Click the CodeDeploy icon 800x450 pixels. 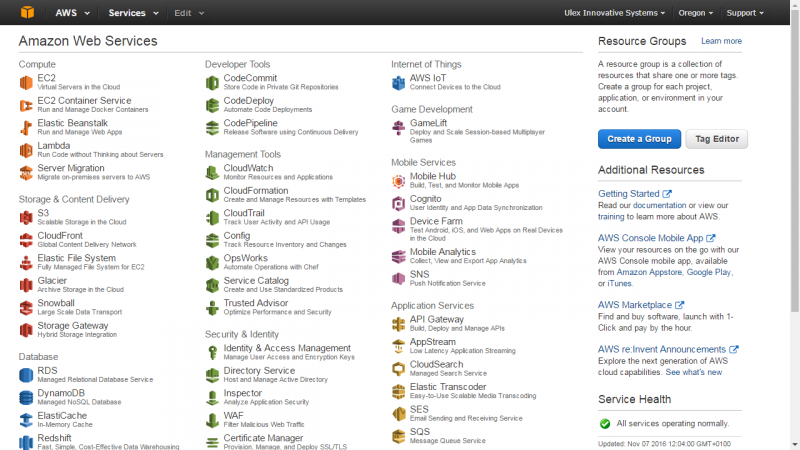[212, 105]
